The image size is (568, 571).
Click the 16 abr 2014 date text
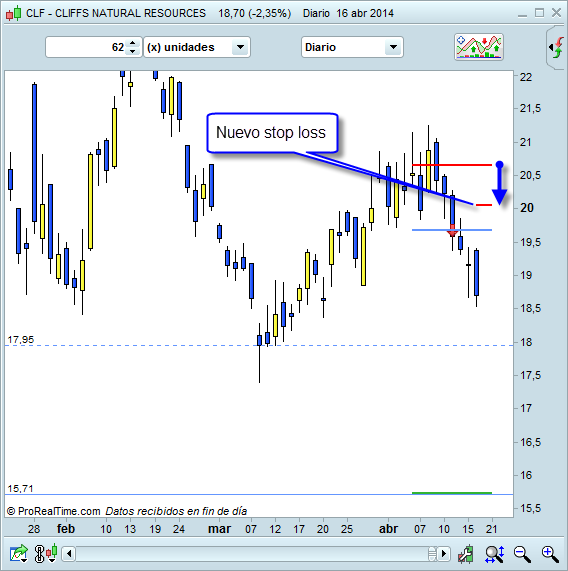coord(365,13)
